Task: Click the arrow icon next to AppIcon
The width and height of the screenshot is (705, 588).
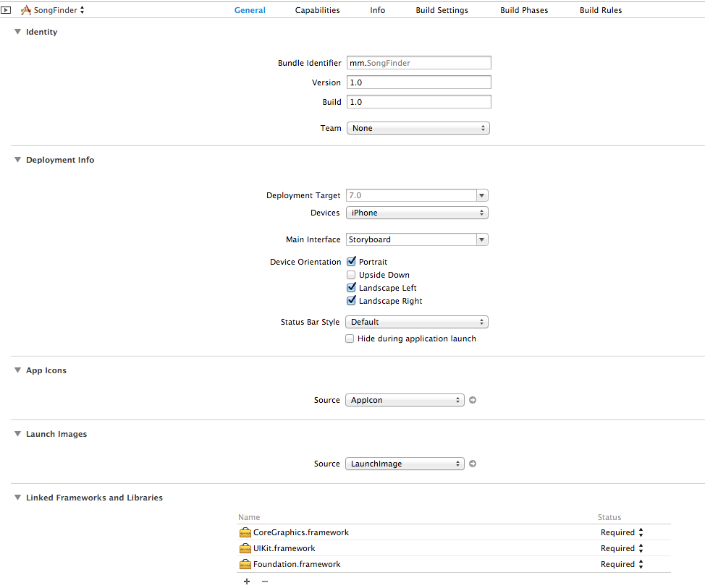Action: tap(473, 400)
